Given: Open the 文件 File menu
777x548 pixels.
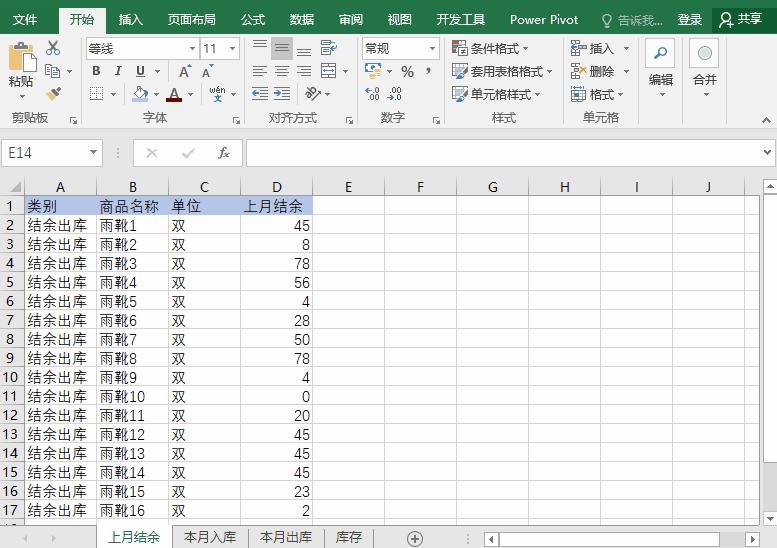Looking at the screenshot, I should point(25,20).
